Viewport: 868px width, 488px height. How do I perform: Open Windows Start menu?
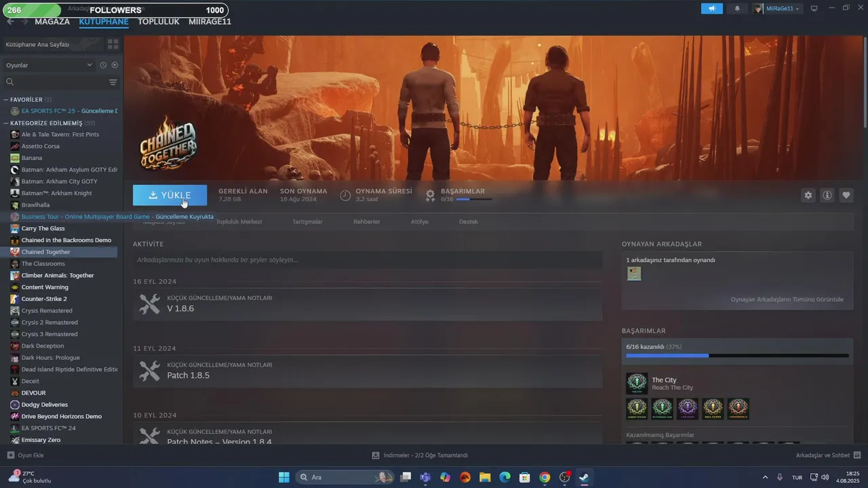(284, 477)
